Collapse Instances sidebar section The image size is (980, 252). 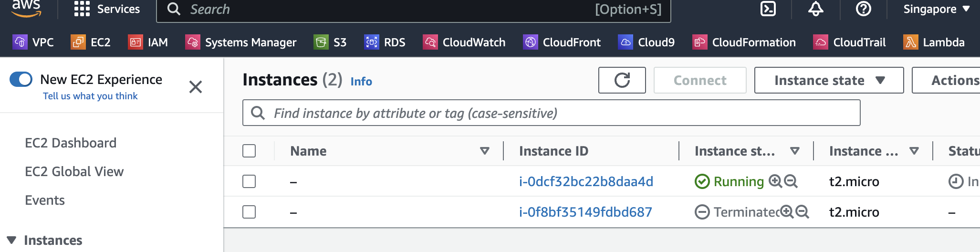12,240
